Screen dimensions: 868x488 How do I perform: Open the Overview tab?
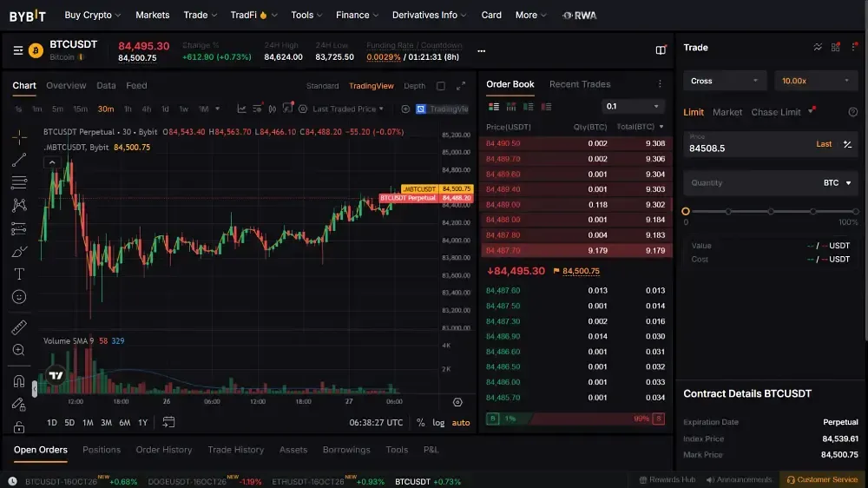[x=66, y=85]
